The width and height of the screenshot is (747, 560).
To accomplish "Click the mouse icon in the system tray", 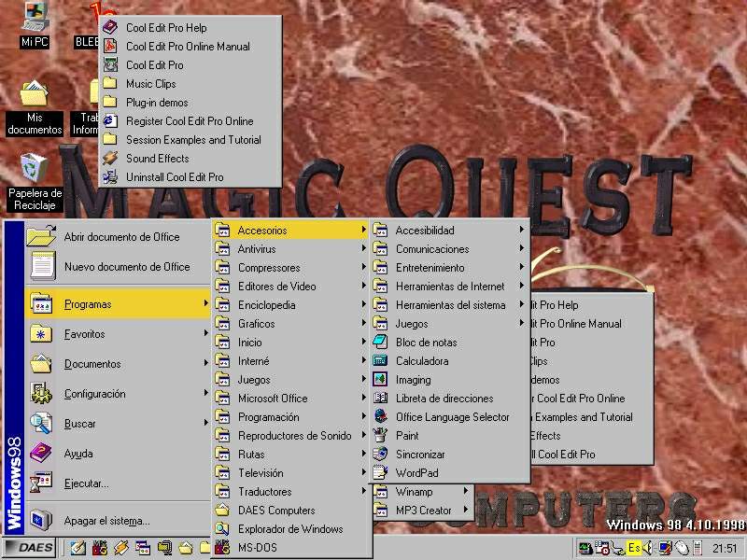I will tap(683, 548).
